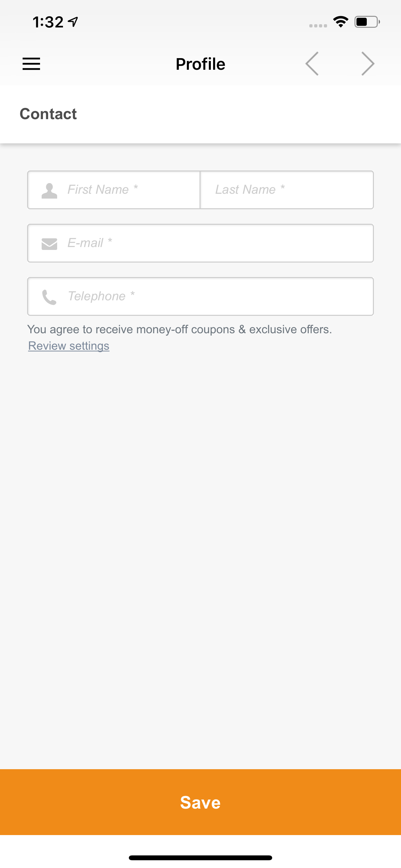This screenshot has height=868, width=401.
Task: Tap the location arrow beside the clock
Action: click(x=73, y=22)
